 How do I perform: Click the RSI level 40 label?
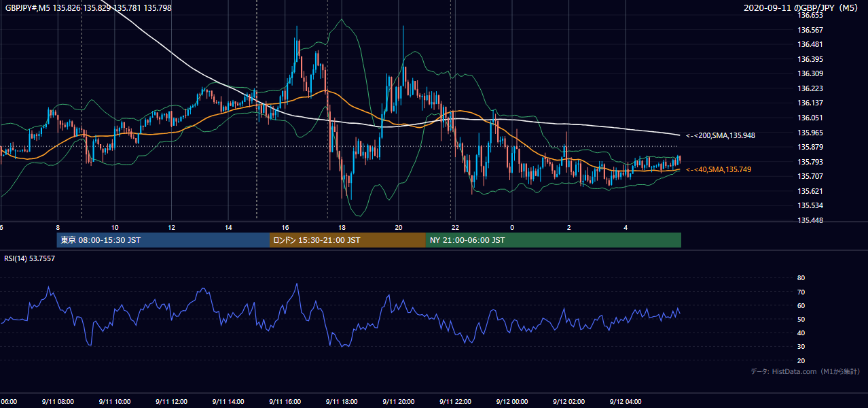[801, 333]
